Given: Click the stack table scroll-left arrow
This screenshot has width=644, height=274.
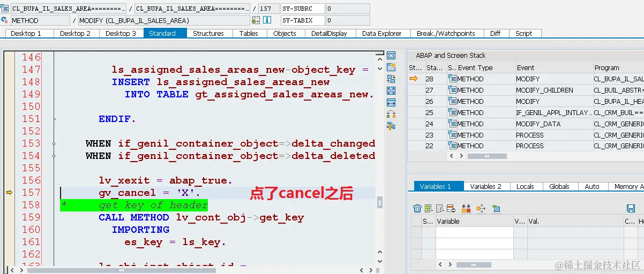Looking at the screenshot, I should (452, 156).
